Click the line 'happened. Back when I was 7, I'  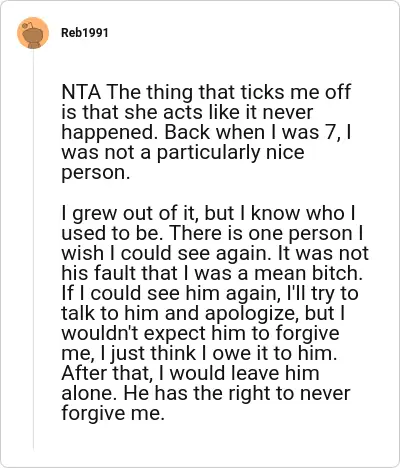206,132
